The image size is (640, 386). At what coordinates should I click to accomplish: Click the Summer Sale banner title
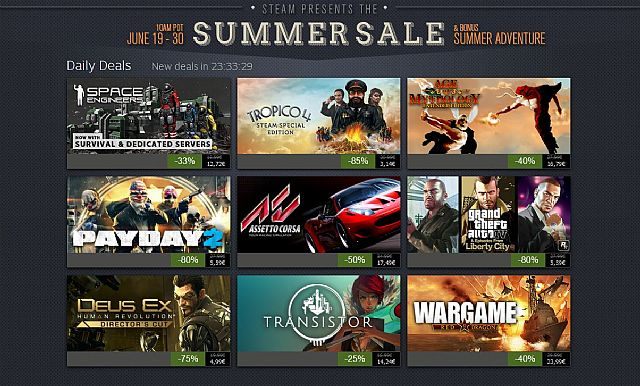(x=318, y=33)
